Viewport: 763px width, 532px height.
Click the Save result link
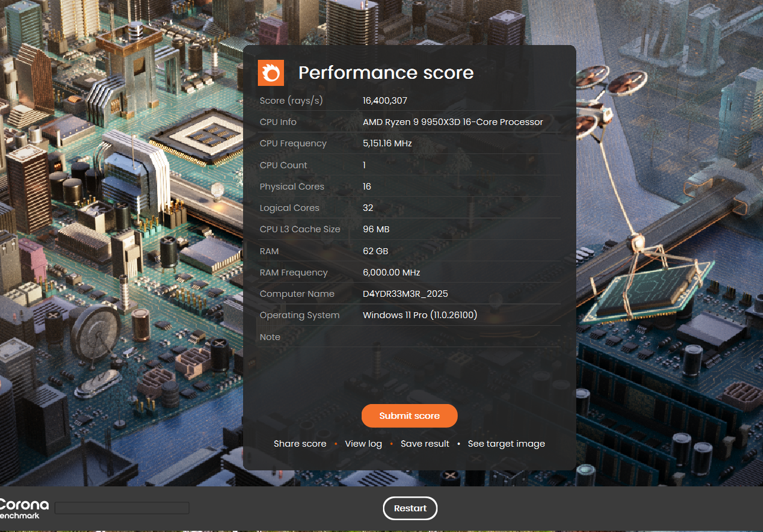point(425,444)
